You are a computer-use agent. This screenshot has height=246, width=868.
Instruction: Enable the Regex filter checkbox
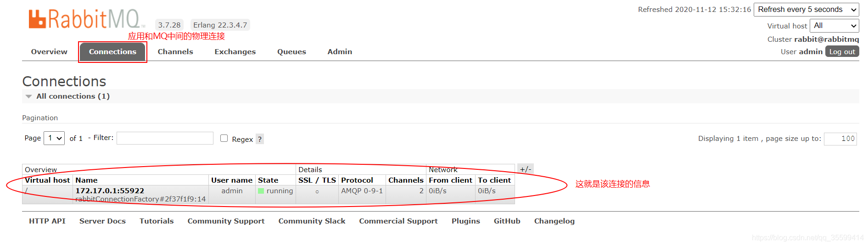(224, 138)
